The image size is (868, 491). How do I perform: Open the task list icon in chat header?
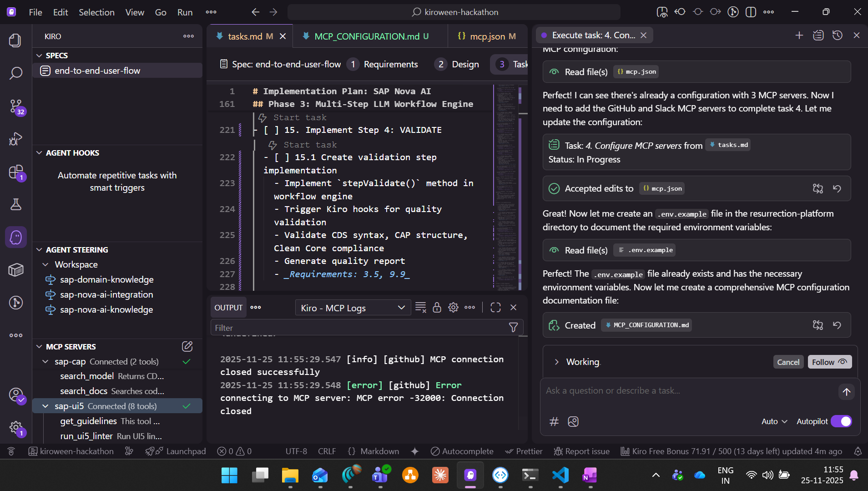coord(818,35)
